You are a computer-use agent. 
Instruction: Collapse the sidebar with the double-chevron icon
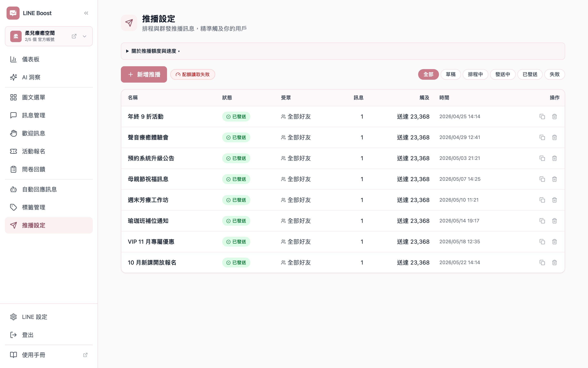tap(86, 13)
